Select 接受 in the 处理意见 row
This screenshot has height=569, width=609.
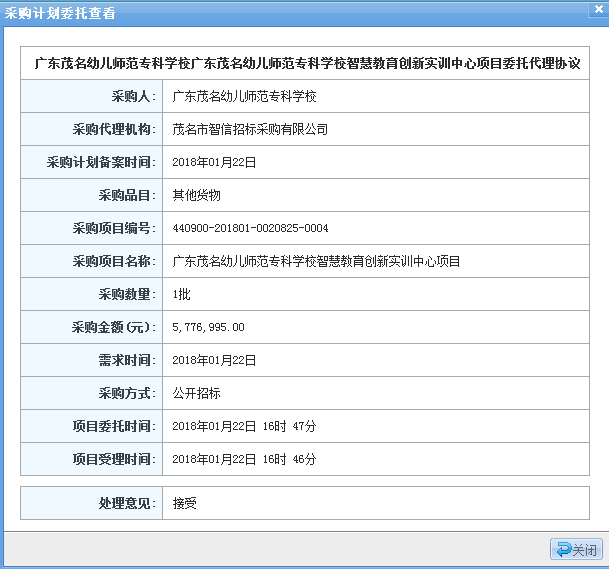click(x=185, y=502)
